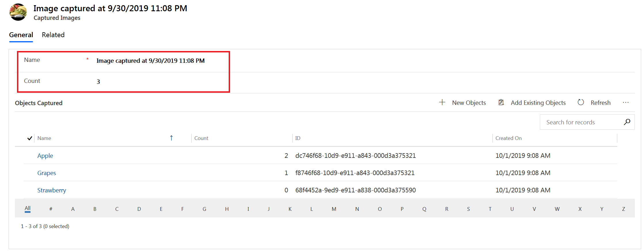The image size is (644, 252).
Task: Open the Apple record link
Action: pyautogui.click(x=45, y=156)
